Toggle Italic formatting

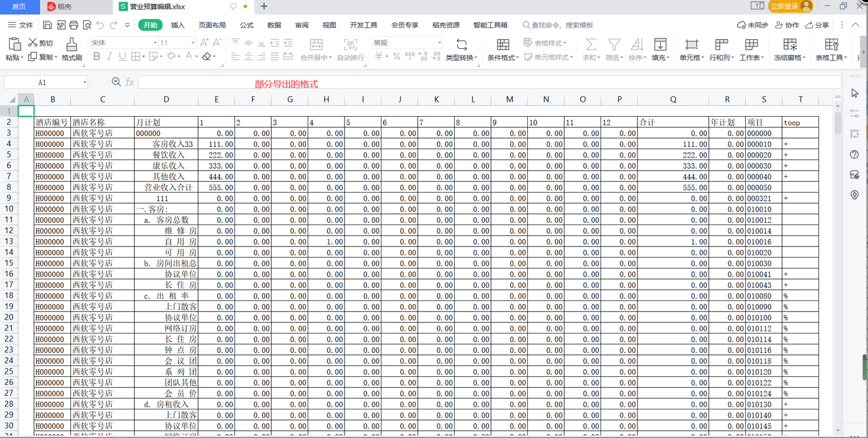pyautogui.click(x=110, y=56)
